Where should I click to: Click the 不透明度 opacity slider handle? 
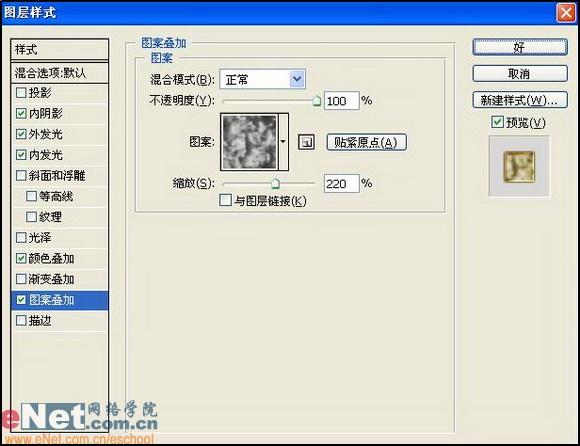[x=317, y=101]
